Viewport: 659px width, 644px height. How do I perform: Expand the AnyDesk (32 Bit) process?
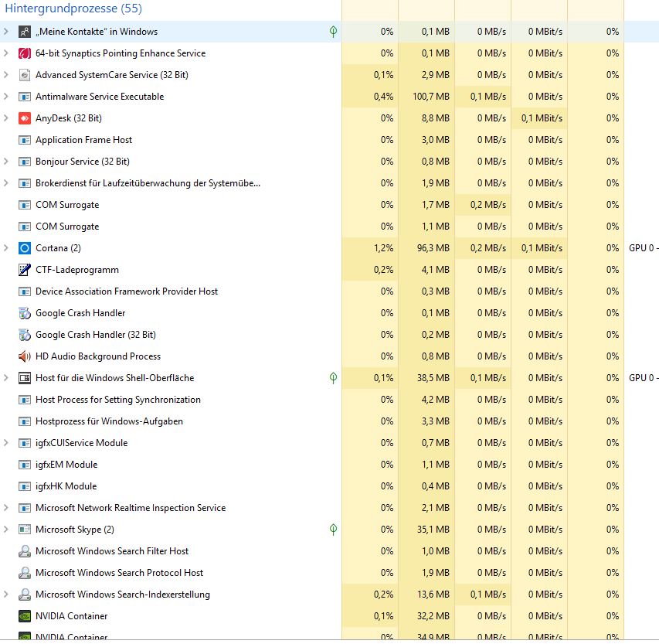(6, 118)
